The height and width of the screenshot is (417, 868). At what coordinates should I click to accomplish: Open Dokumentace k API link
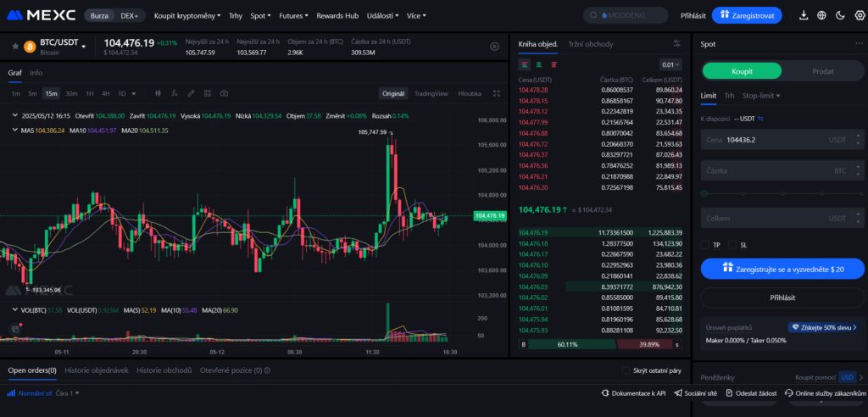[633, 393]
